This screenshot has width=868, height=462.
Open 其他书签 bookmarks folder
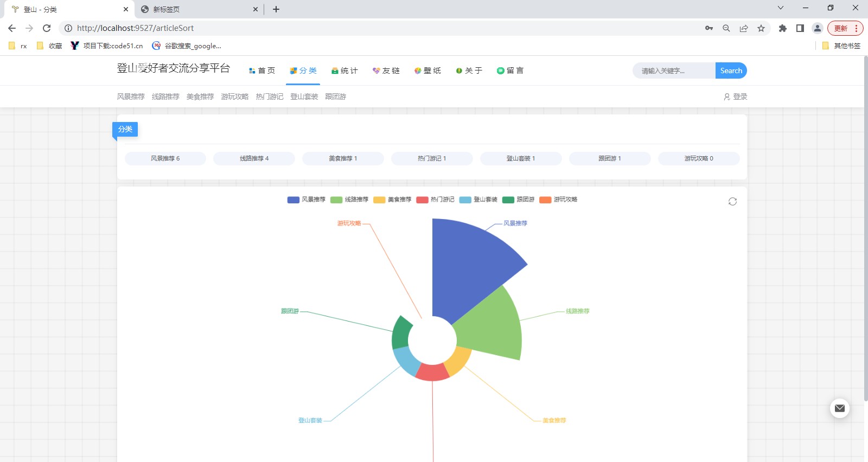coord(841,46)
